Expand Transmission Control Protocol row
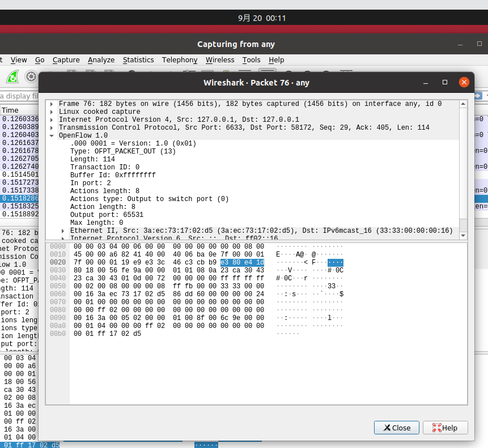488x448 pixels. point(52,127)
